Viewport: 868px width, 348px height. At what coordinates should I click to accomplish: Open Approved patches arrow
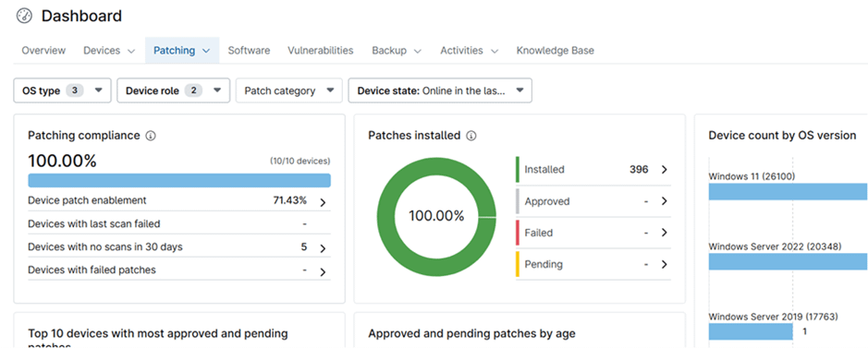[665, 201]
